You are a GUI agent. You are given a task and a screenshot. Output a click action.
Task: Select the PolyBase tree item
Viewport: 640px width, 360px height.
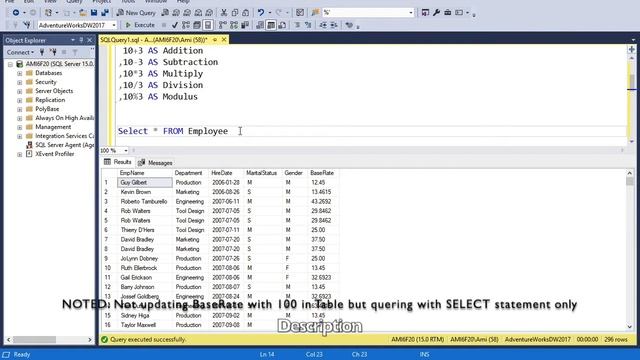click(x=47, y=109)
